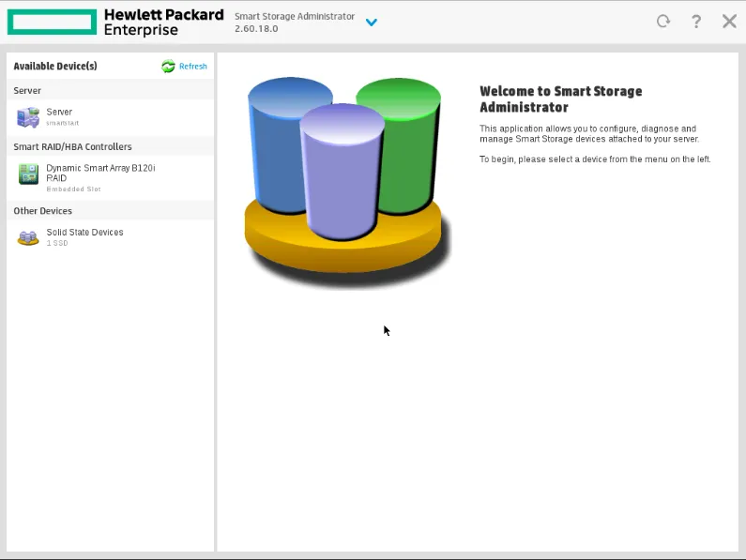Open help with the question mark icon
This screenshot has height=560, width=746.
[x=696, y=22]
